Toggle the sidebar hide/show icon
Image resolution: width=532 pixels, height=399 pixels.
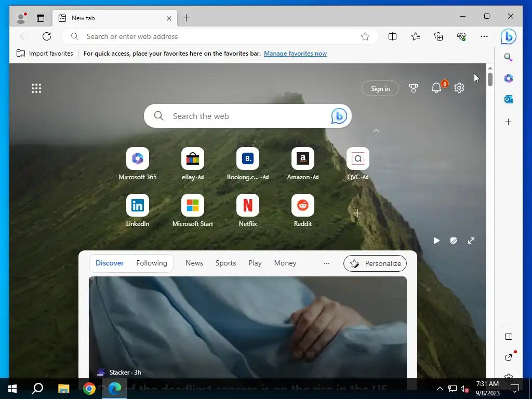coord(508,337)
